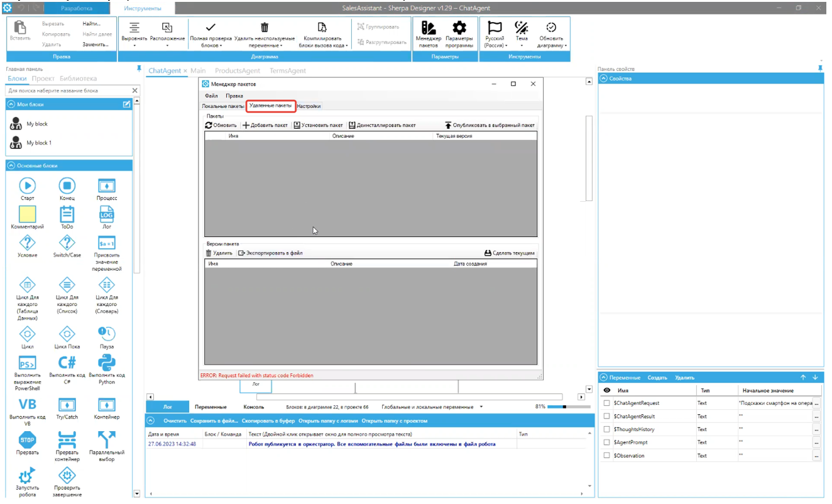Open Параметры программы gear icon

459,28
